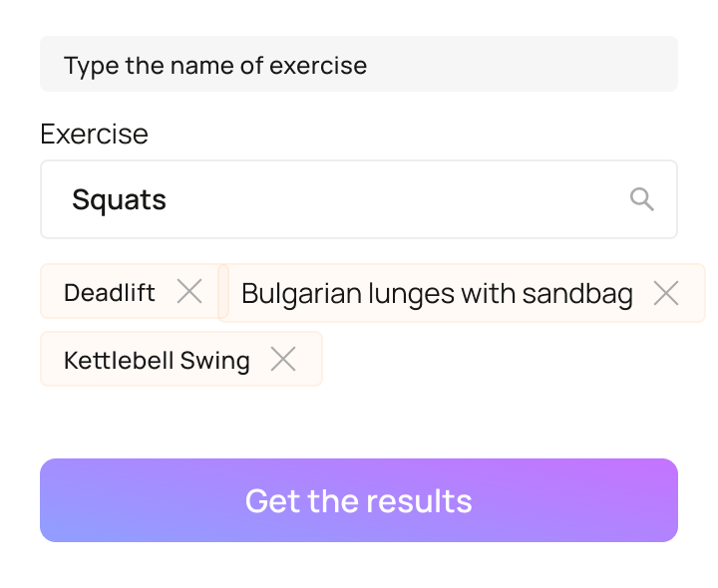Delete the Kettlebell Swing tag

click(283, 359)
